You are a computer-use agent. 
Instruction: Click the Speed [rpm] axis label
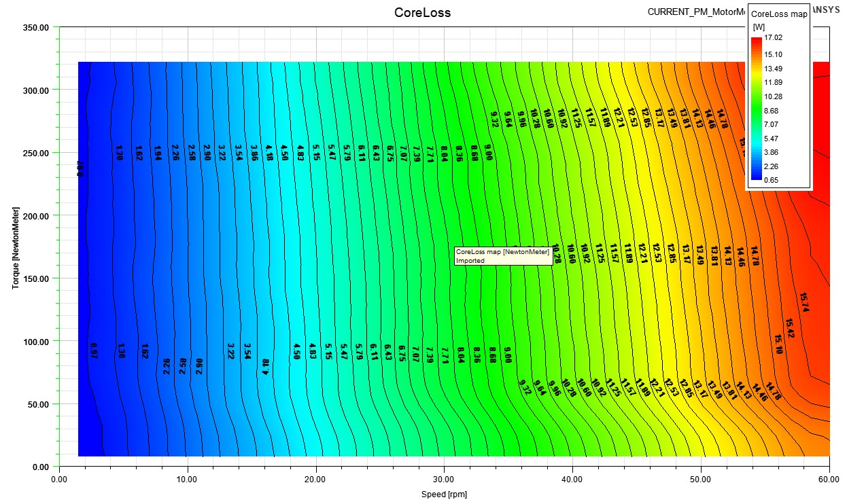(x=444, y=494)
